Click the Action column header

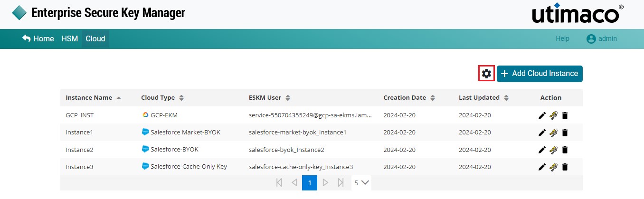(551, 98)
